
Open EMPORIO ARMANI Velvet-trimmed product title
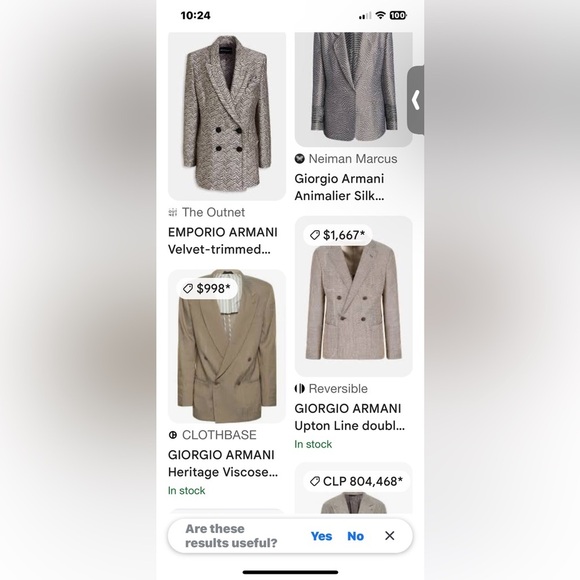click(x=223, y=241)
